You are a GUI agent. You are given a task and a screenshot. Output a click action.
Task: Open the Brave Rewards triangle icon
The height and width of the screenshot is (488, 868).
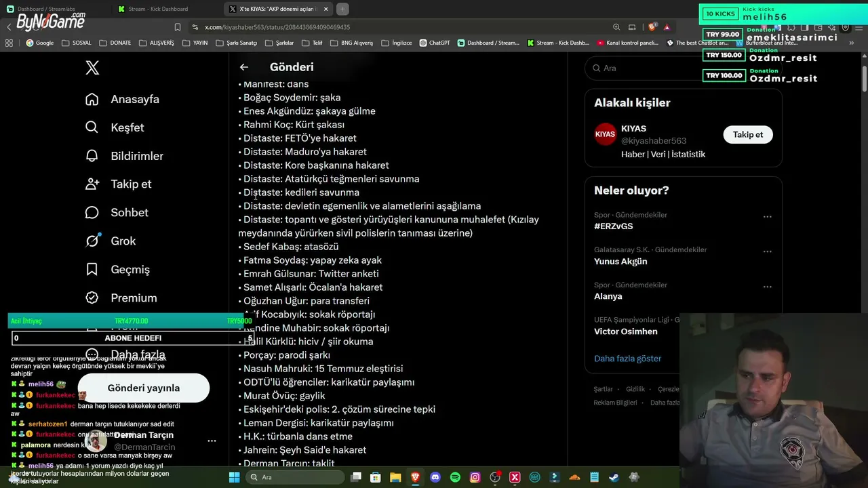click(667, 27)
